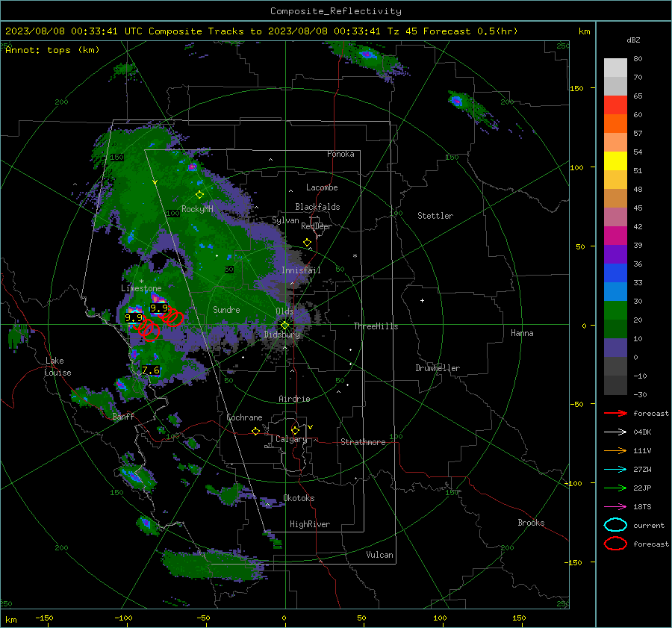Click the Hanna town label
The image size is (672, 628).
(x=522, y=333)
